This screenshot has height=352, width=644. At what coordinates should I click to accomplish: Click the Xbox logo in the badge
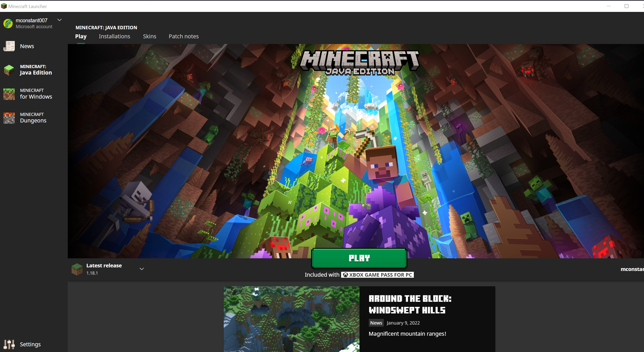coord(345,275)
